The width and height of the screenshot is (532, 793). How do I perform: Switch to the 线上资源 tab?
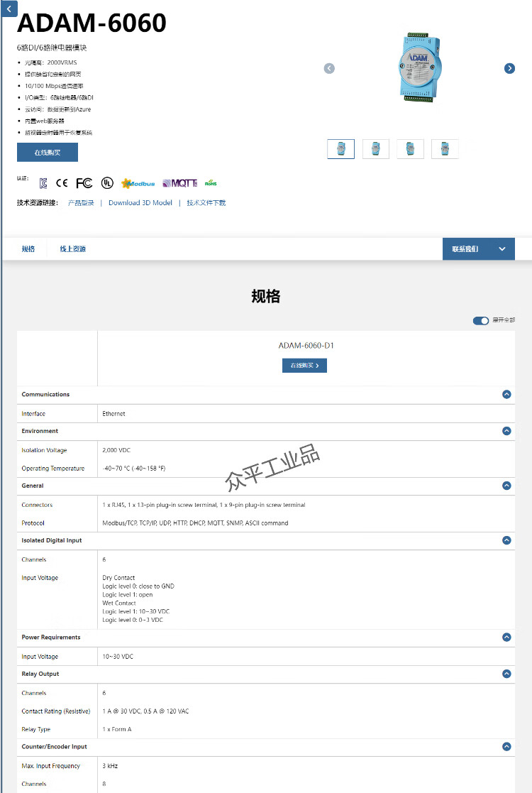pos(73,249)
